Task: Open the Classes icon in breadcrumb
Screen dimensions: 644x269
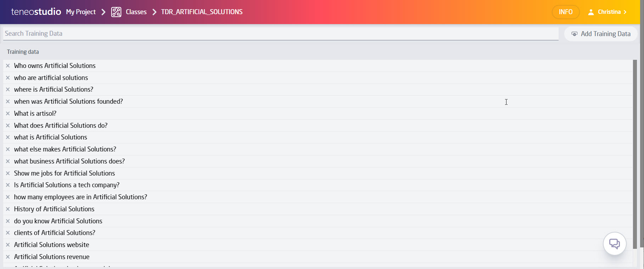Action: point(116,12)
